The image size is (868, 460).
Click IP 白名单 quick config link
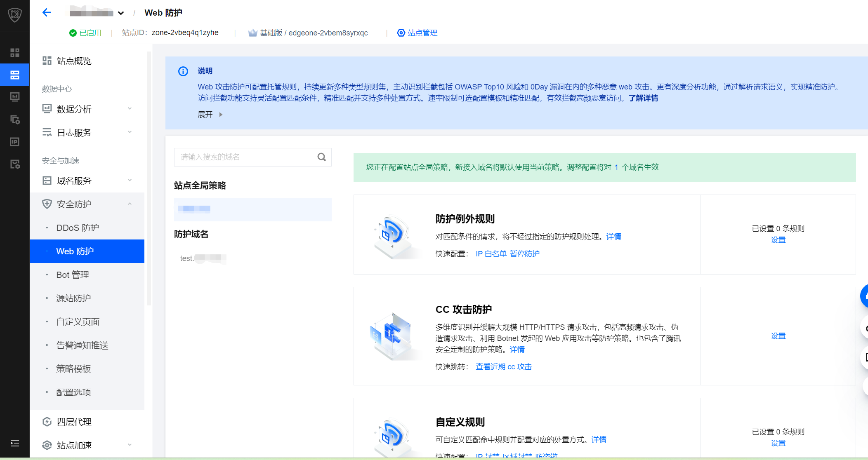point(491,254)
